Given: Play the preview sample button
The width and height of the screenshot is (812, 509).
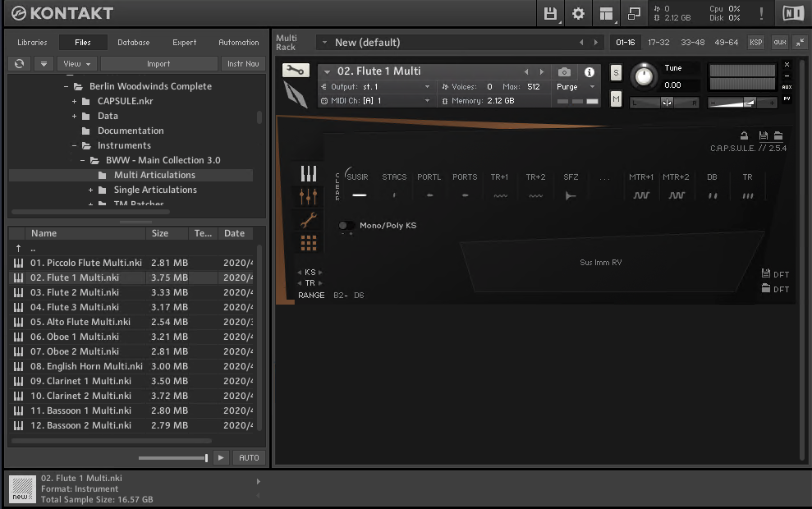Looking at the screenshot, I should click(x=221, y=458).
